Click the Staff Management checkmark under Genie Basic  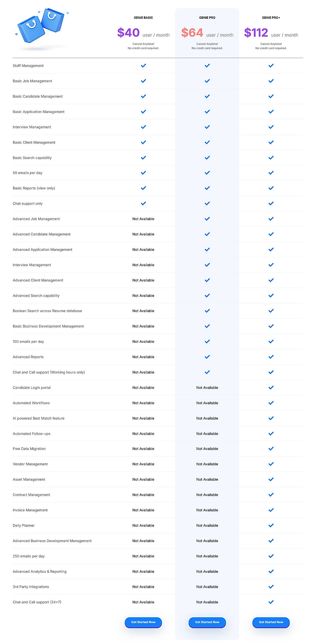pos(143,65)
